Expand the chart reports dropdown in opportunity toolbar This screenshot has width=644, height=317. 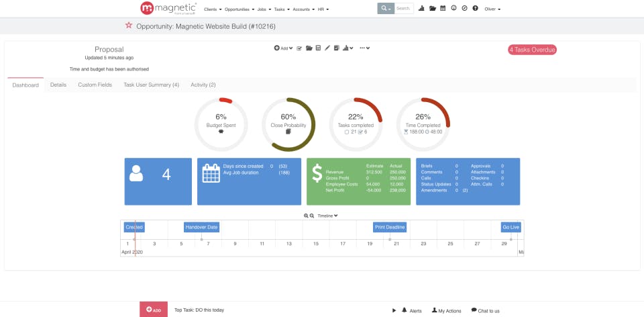click(x=348, y=48)
